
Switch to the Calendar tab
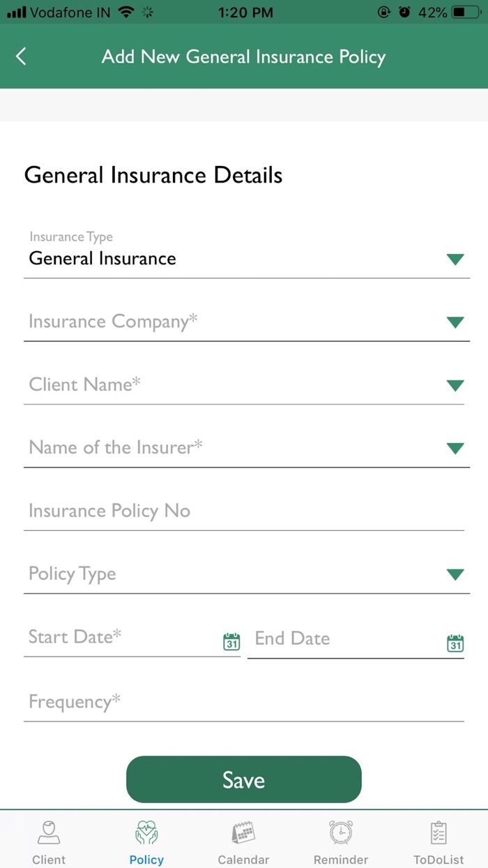(243, 839)
